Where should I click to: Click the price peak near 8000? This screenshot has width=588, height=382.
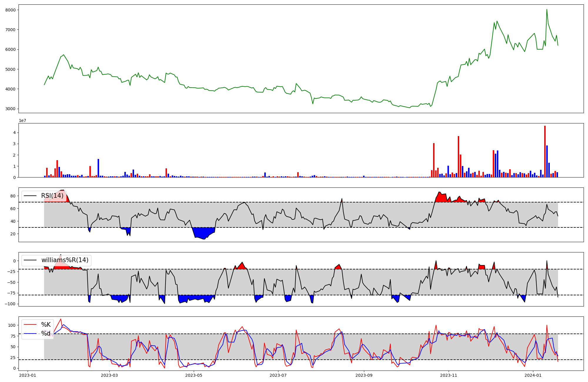tap(547, 10)
